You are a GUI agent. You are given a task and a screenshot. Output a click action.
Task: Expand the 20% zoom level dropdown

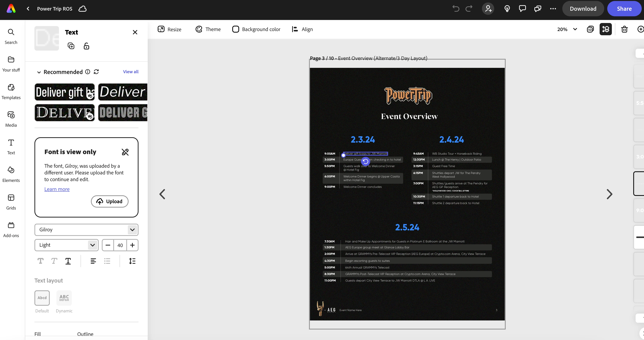[x=575, y=29]
